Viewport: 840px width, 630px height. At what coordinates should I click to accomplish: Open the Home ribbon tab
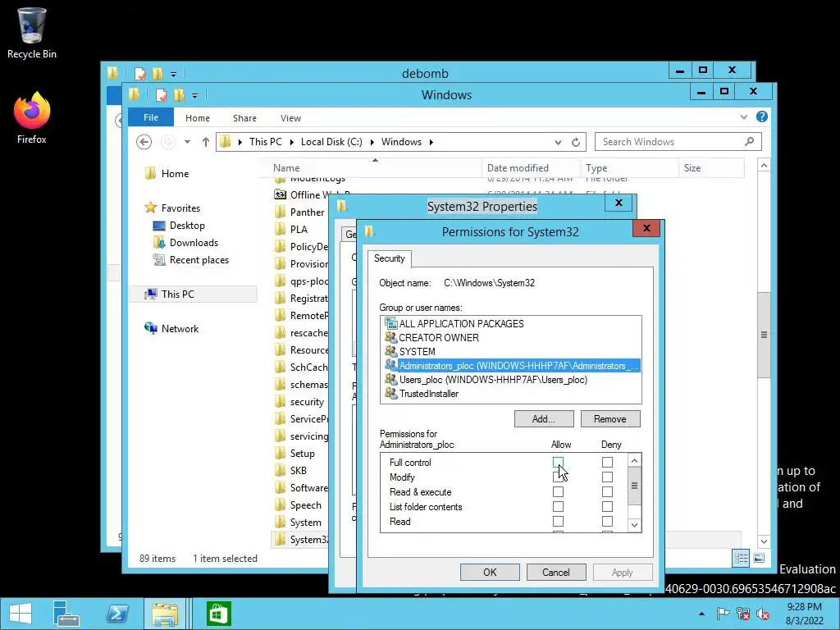pyautogui.click(x=198, y=118)
